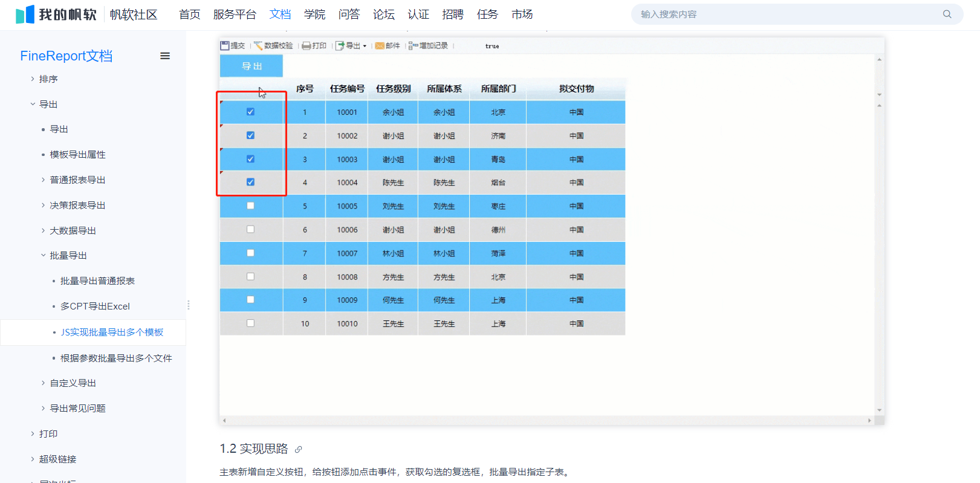The image size is (980, 483).
Task: Open the 模板导出属性 document
Action: pyautogui.click(x=77, y=155)
